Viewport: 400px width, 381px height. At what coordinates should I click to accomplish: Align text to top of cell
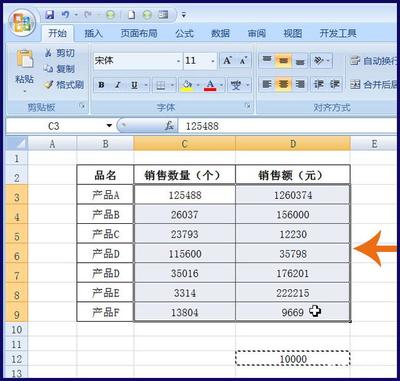(x=267, y=61)
